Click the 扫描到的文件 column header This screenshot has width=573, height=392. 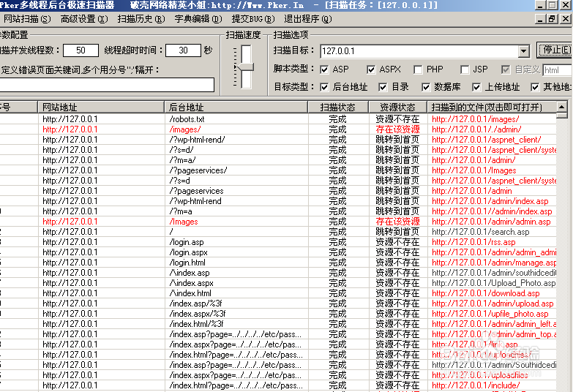coord(492,107)
